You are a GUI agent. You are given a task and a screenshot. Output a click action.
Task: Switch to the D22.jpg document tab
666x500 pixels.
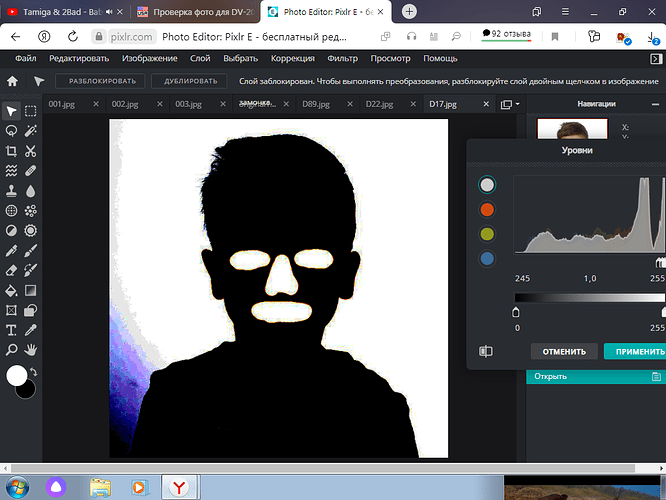[379, 104]
